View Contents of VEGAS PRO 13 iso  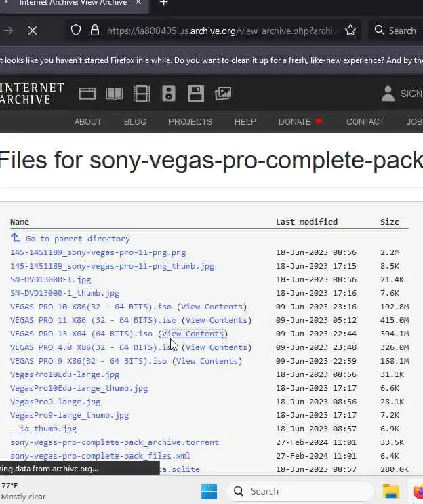tap(193, 334)
